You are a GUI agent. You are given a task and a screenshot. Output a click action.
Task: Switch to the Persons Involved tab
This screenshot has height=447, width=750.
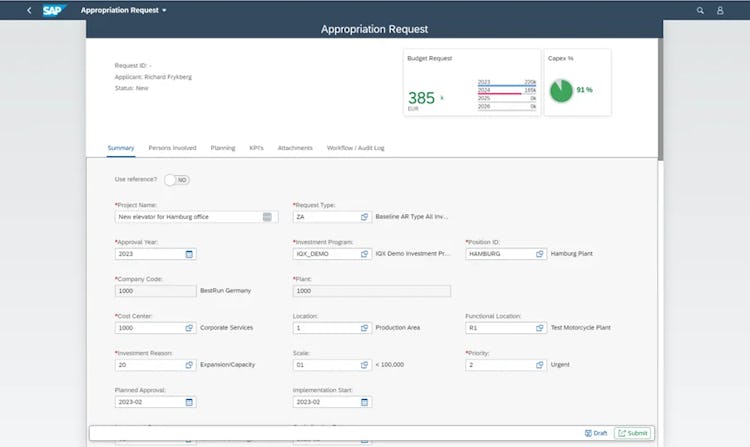172,148
